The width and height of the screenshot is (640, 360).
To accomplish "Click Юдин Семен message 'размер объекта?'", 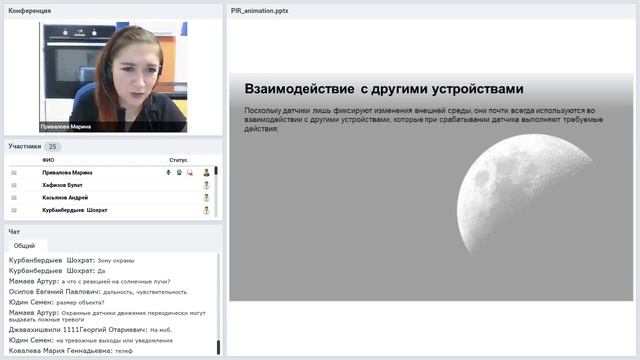I will click(57, 302).
